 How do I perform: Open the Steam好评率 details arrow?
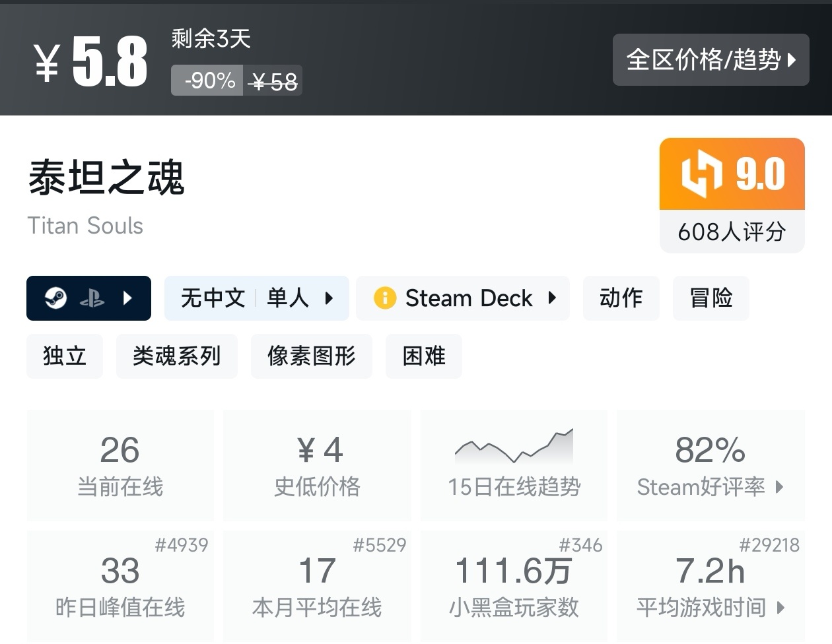[780, 487]
